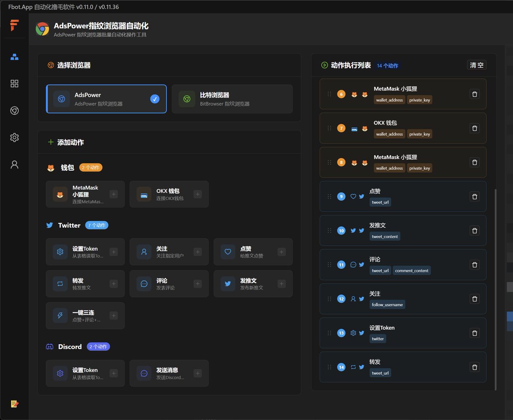
Task: Delete action 12 关注
Action: coord(475,299)
